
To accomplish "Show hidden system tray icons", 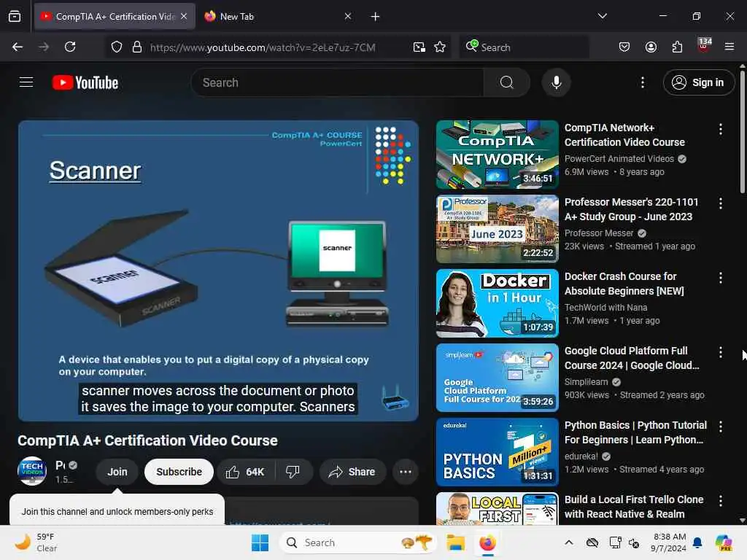I will (569, 542).
